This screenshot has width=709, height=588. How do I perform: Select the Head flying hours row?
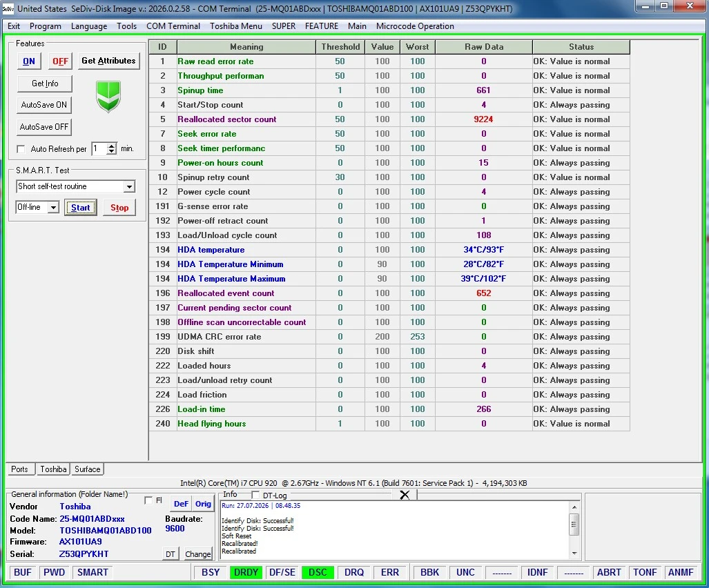(x=389, y=424)
